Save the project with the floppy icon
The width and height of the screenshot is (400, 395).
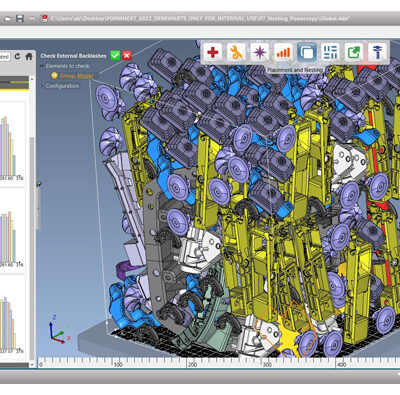tap(20, 19)
